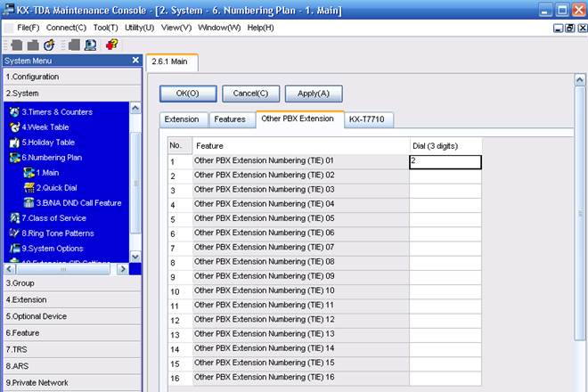
Task: Click the Apply(A) button
Action: [314, 94]
